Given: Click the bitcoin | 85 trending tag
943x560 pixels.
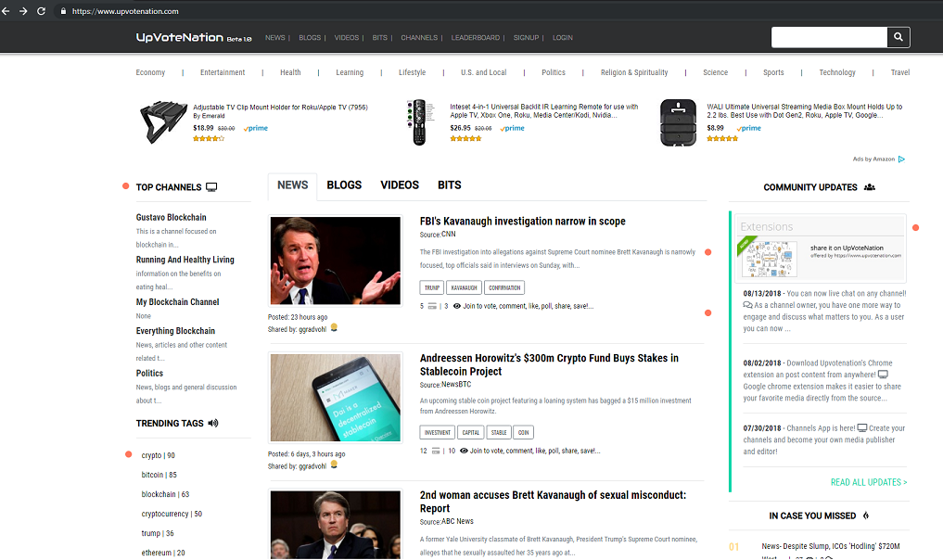Looking at the screenshot, I should 159,475.
